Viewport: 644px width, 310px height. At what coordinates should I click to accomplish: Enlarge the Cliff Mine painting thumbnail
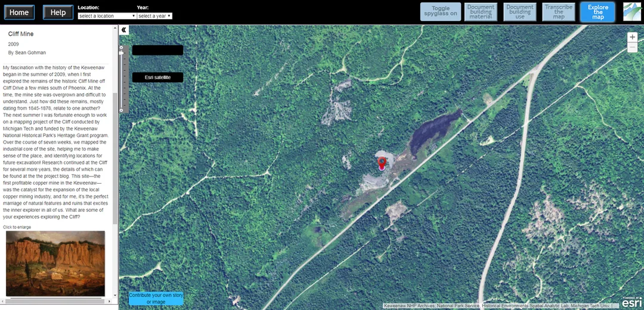point(55,263)
